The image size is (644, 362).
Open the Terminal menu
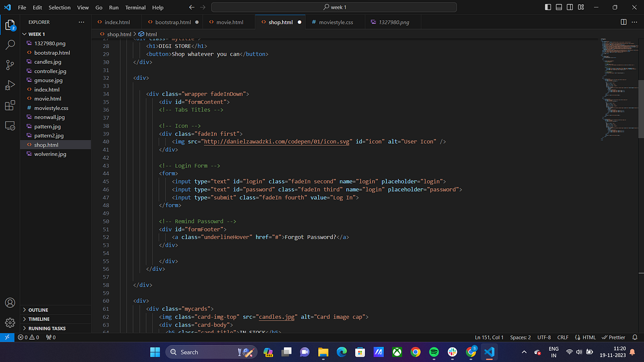tap(135, 7)
